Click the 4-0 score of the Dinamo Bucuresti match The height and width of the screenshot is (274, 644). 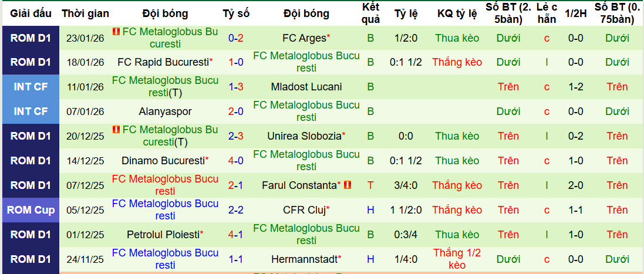[236, 160]
